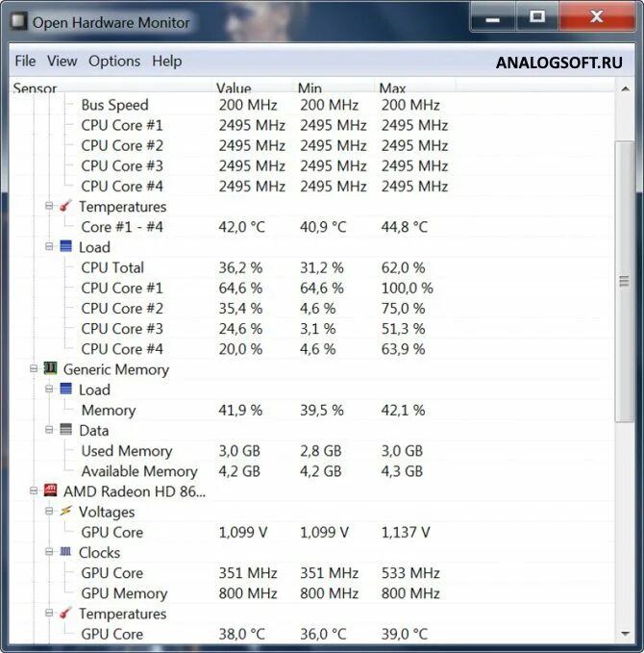Click the Clocks waveform icon
The image size is (644, 653).
coord(65,551)
